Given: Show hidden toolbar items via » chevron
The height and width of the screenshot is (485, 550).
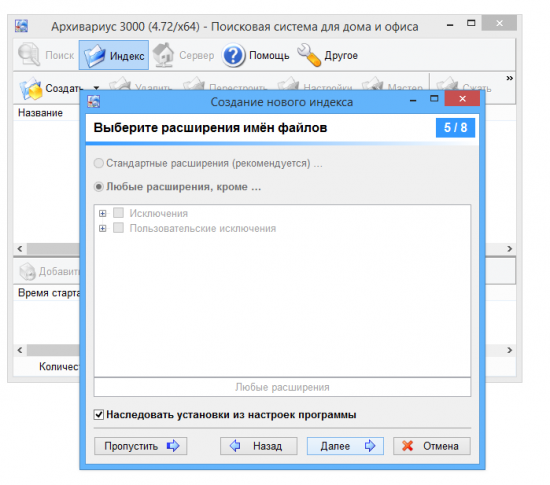Looking at the screenshot, I should (509, 78).
